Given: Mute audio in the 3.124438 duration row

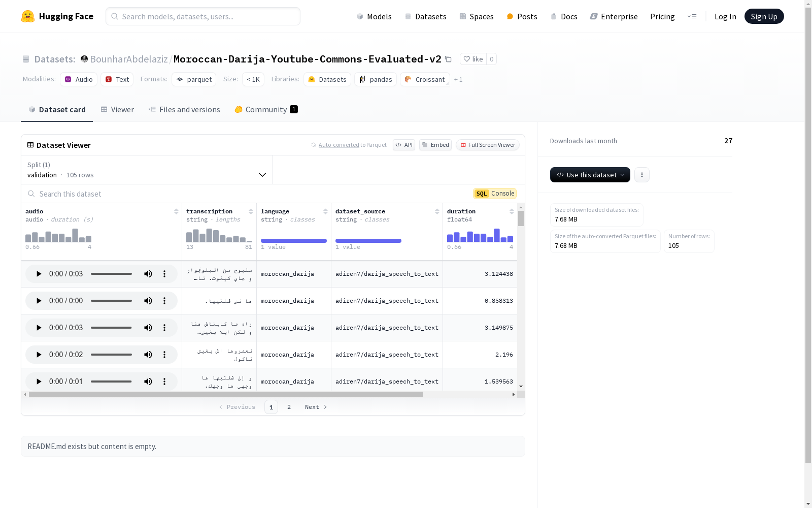Looking at the screenshot, I should [x=148, y=274].
